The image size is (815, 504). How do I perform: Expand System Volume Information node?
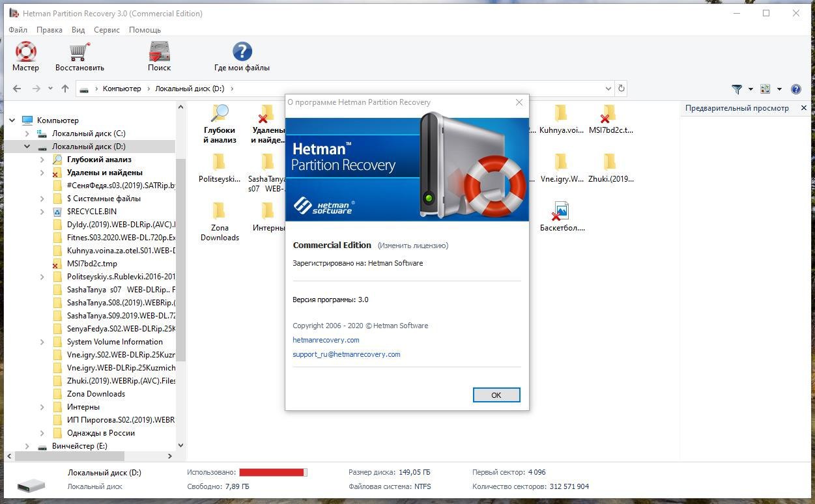[x=42, y=342]
